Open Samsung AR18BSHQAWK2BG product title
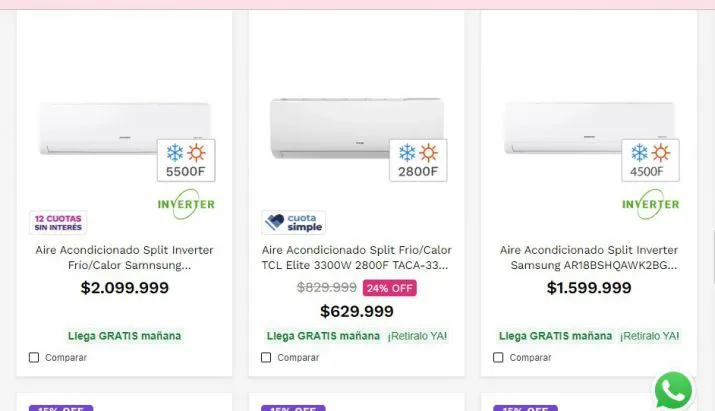The width and height of the screenshot is (715, 411). [588, 258]
